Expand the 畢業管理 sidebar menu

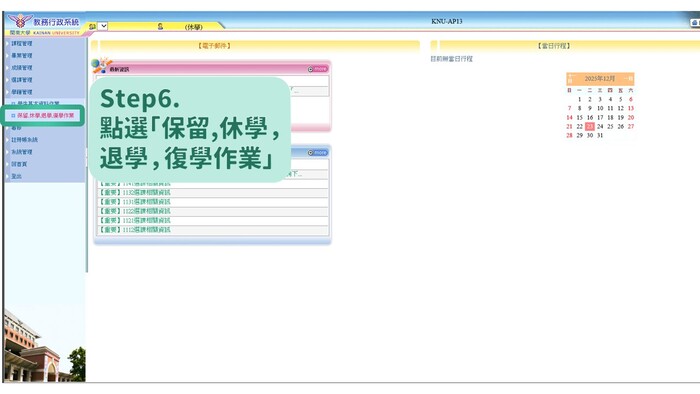(x=21, y=56)
